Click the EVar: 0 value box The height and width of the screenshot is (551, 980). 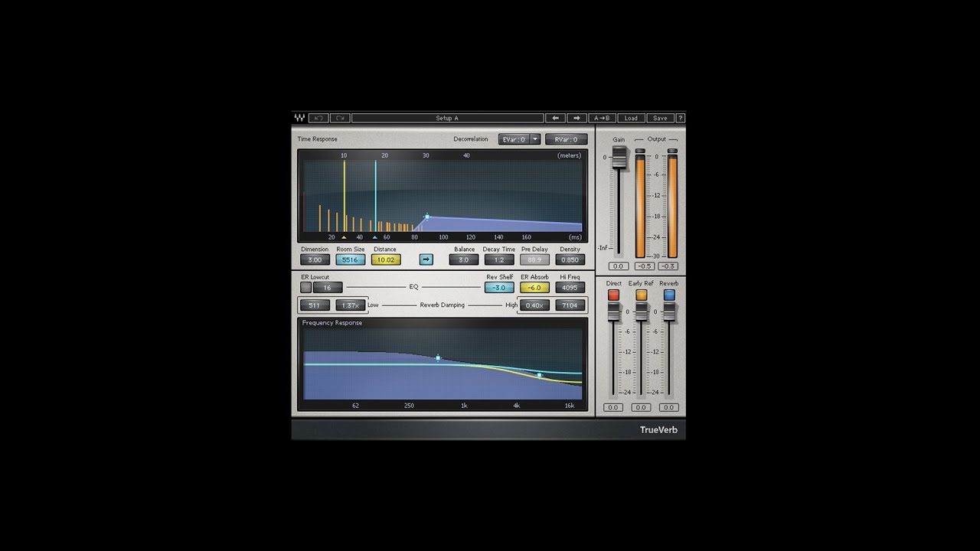tap(514, 139)
